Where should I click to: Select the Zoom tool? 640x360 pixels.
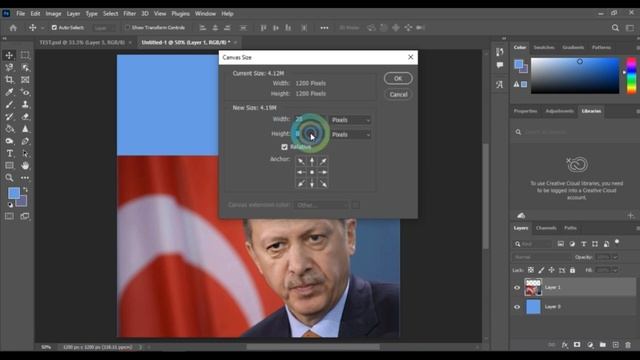tap(9, 178)
